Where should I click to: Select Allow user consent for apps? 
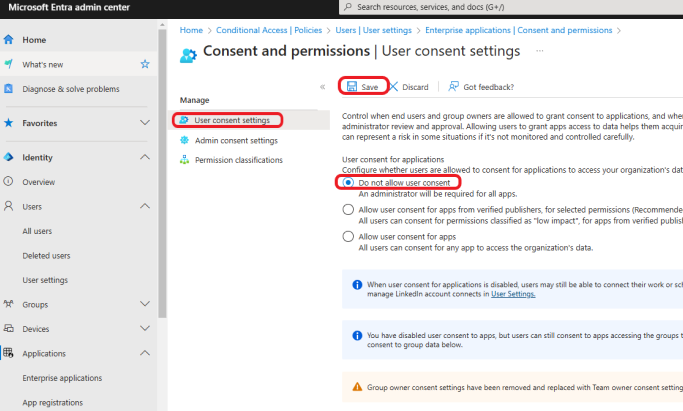coord(348,236)
